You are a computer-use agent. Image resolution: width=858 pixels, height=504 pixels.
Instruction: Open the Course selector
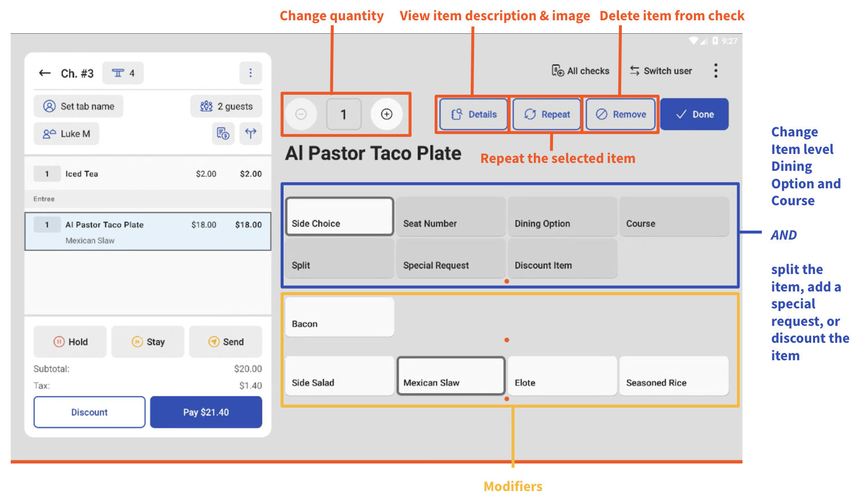pos(674,216)
